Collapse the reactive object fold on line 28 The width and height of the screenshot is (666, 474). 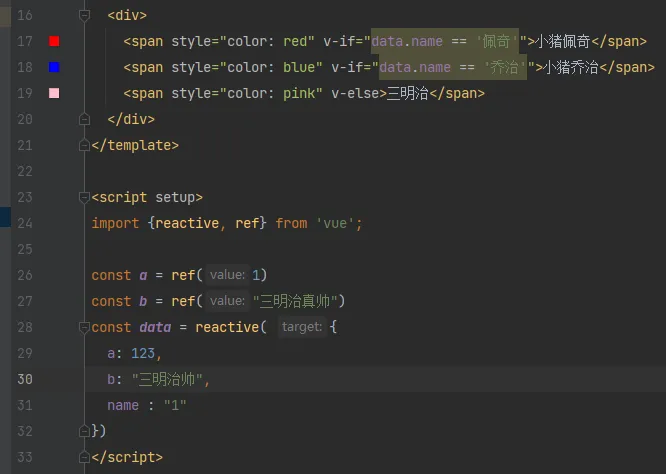tap(84, 327)
